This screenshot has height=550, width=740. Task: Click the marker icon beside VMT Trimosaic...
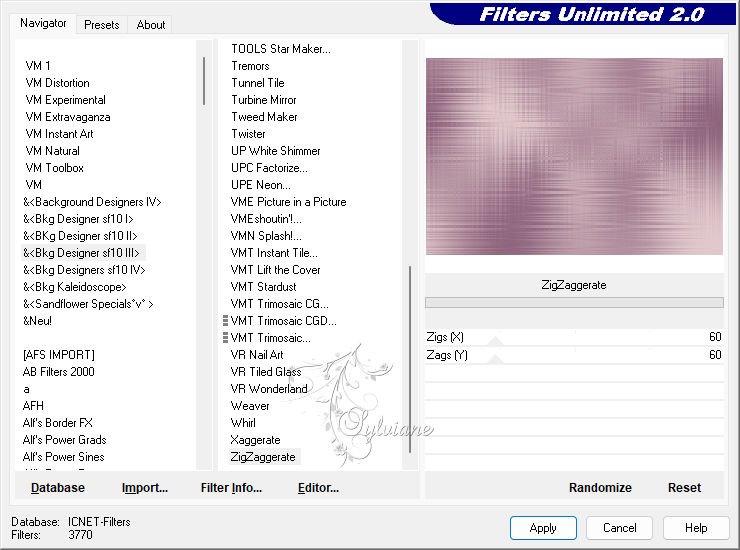pyautogui.click(x=225, y=338)
